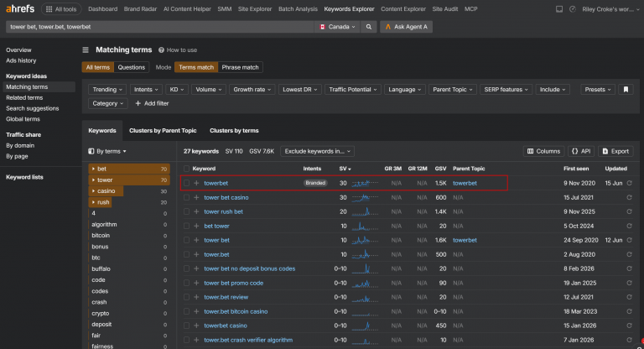Add the tower rush bet keyword with plus icon
The image size is (644, 349).
[196, 211]
